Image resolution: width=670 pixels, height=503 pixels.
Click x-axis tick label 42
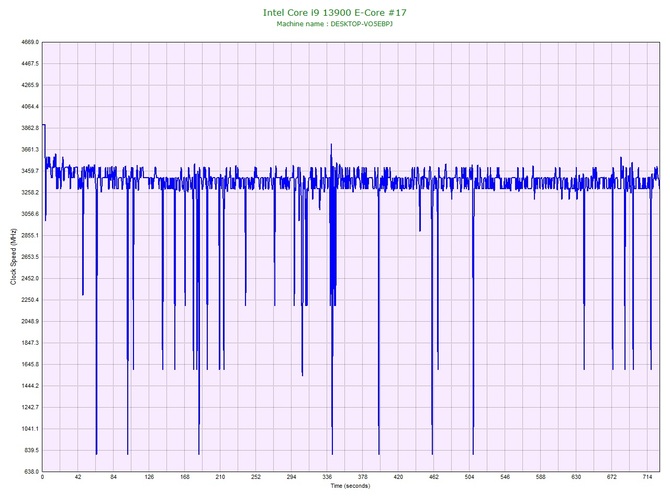(x=78, y=477)
